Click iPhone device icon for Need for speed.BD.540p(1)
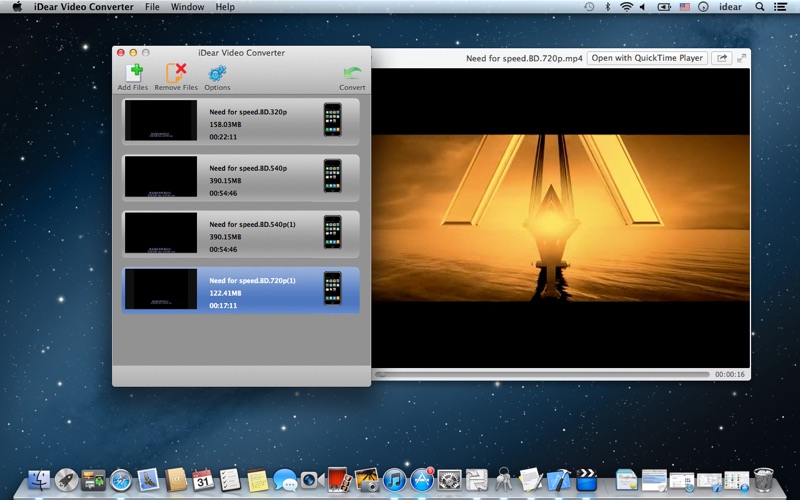 [x=333, y=232]
